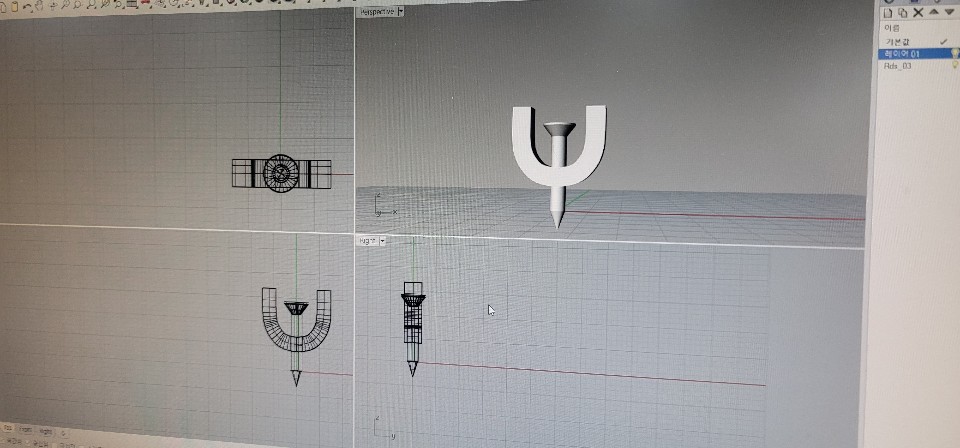Click the Undo arrow in top toolbar
The width and height of the screenshot is (960, 448).
[27, 9]
